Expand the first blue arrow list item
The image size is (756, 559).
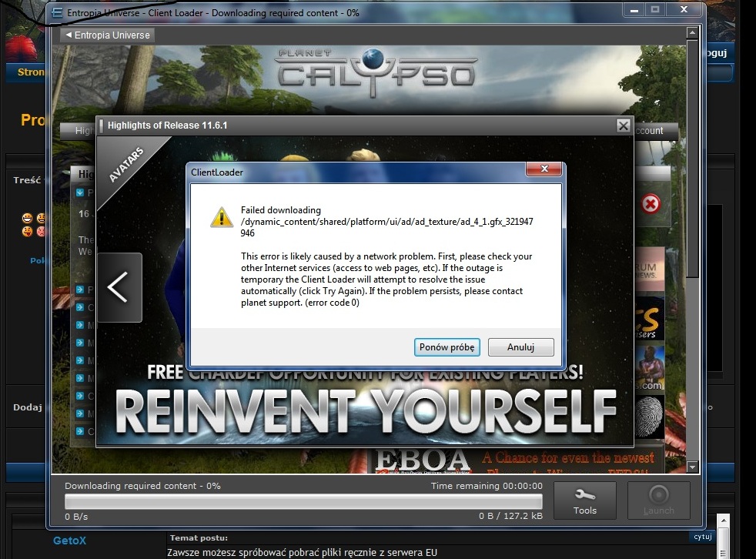tap(81, 192)
